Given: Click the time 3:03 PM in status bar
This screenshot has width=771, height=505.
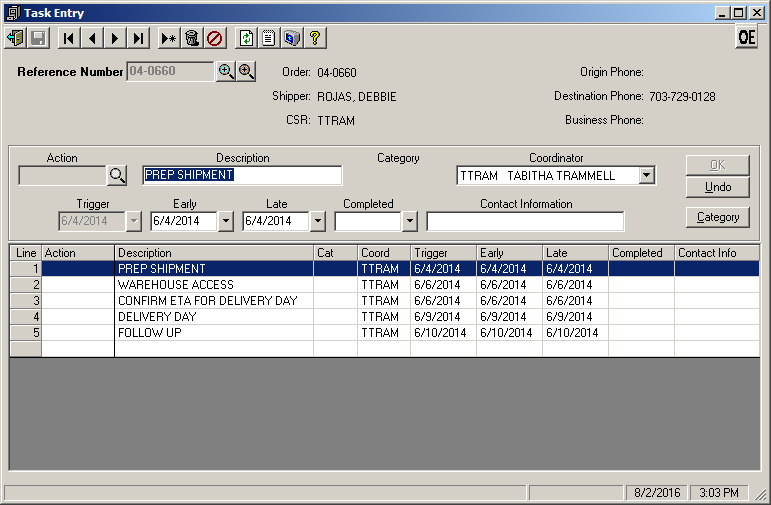Looking at the screenshot, I should (718, 493).
